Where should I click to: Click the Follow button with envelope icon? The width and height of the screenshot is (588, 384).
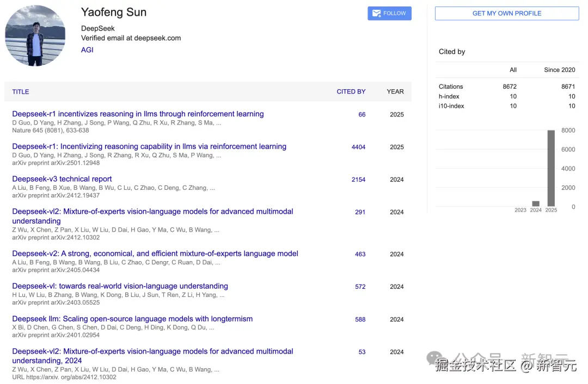389,14
